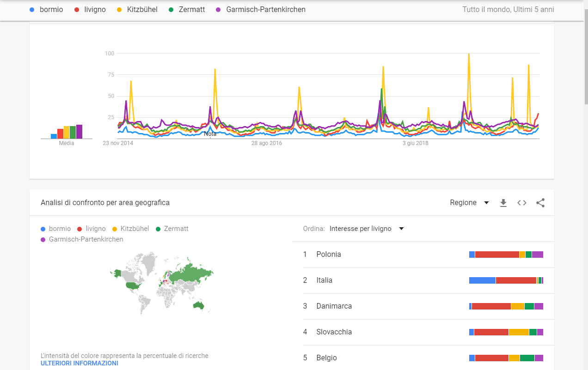This screenshot has height=370, width=588.
Task: Click the Tutto il mondo, Ultimi 5 anni filter text
Action: click(508, 9)
